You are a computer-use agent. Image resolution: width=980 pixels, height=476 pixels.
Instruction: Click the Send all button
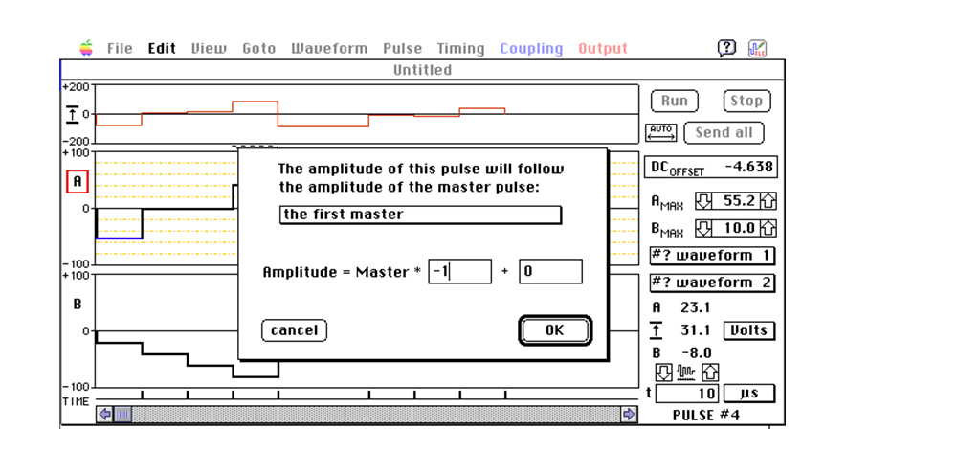click(724, 132)
